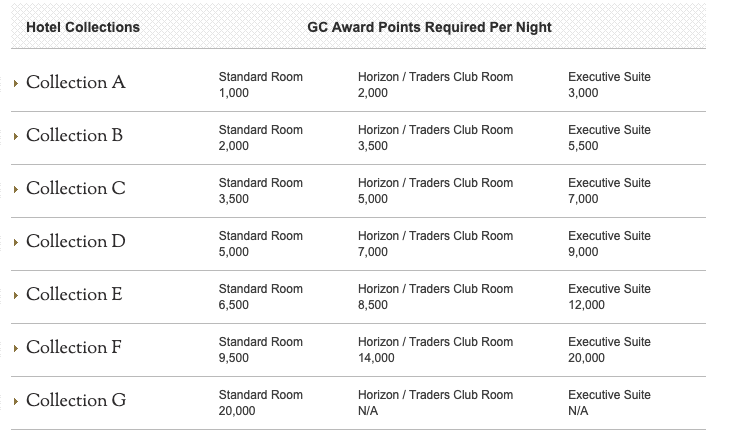Open the Collection E heading
Image resolution: width=731 pixels, height=436 pixels.
(74, 294)
